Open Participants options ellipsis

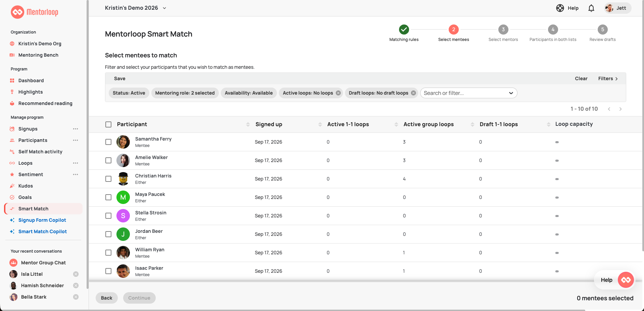[x=76, y=140]
